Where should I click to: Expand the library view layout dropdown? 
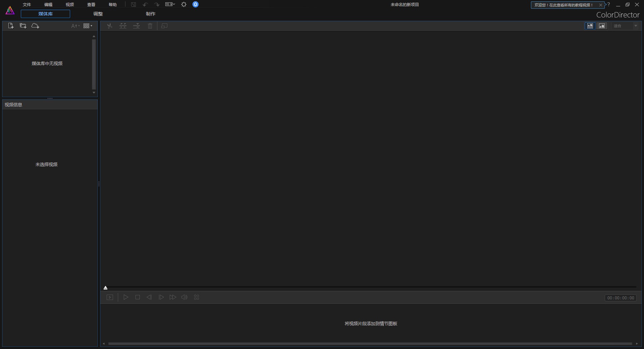coord(88,26)
